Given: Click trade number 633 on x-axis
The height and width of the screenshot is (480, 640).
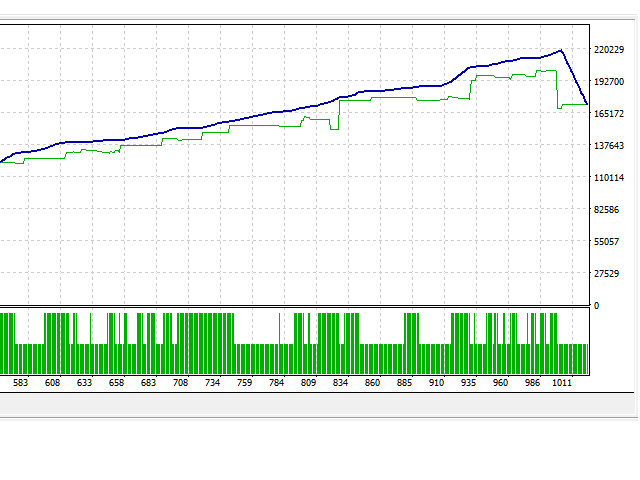Looking at the screenshot, I should click(x=84, y=383).
